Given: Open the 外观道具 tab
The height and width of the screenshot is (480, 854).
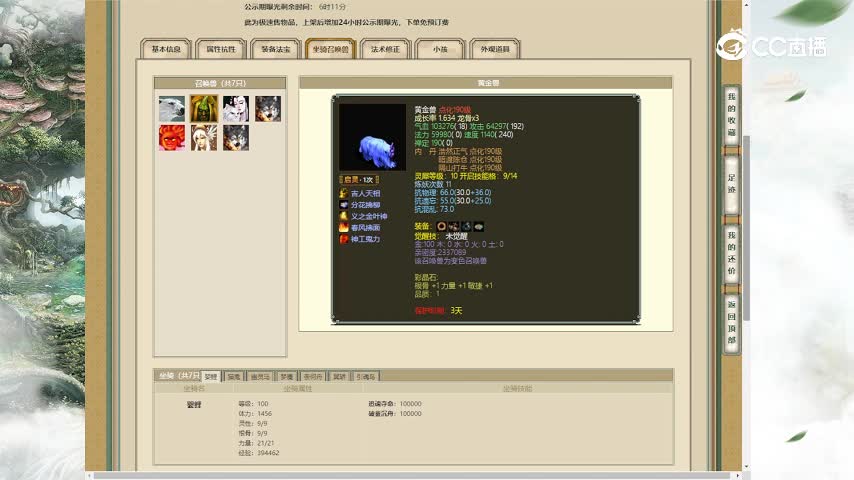Looking at the screenshot, I should 495,49.
